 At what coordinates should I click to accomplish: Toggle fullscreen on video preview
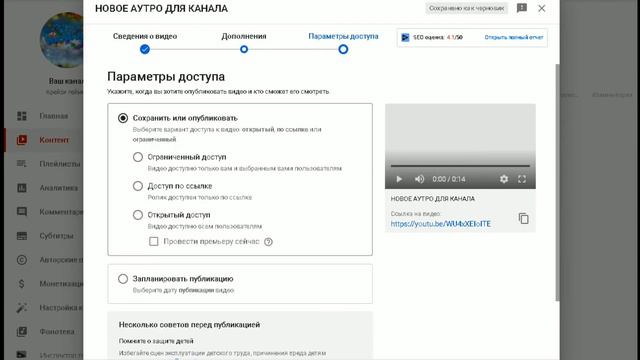pyautogui.click(x=522, y=179)
